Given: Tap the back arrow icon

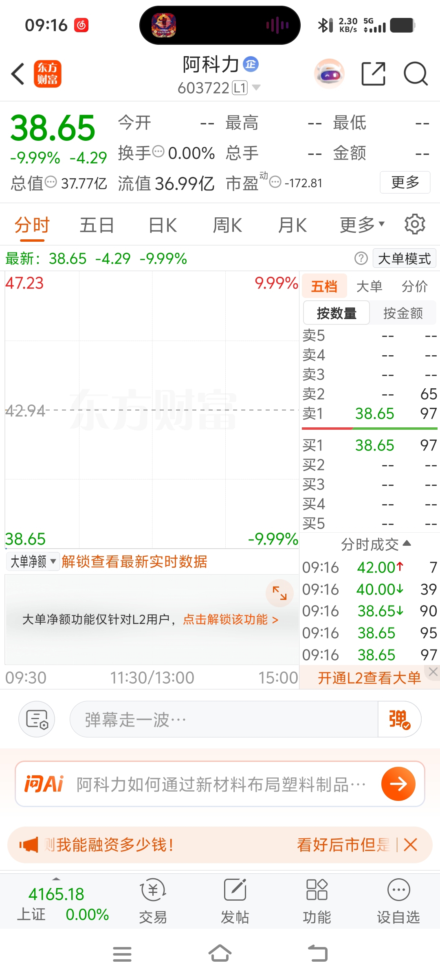Looking at the screenshot, I should [x=18, y=74].
